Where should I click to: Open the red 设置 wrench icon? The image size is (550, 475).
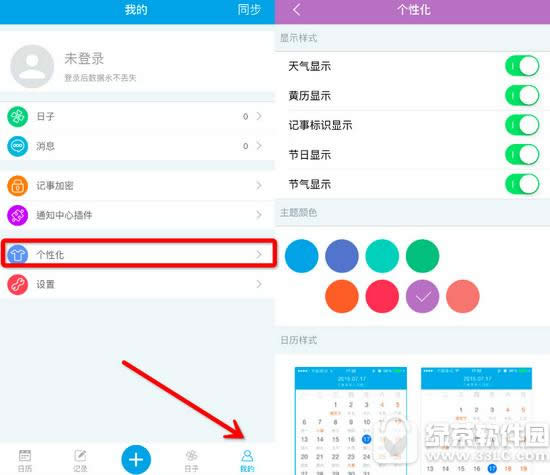(18, 284)
